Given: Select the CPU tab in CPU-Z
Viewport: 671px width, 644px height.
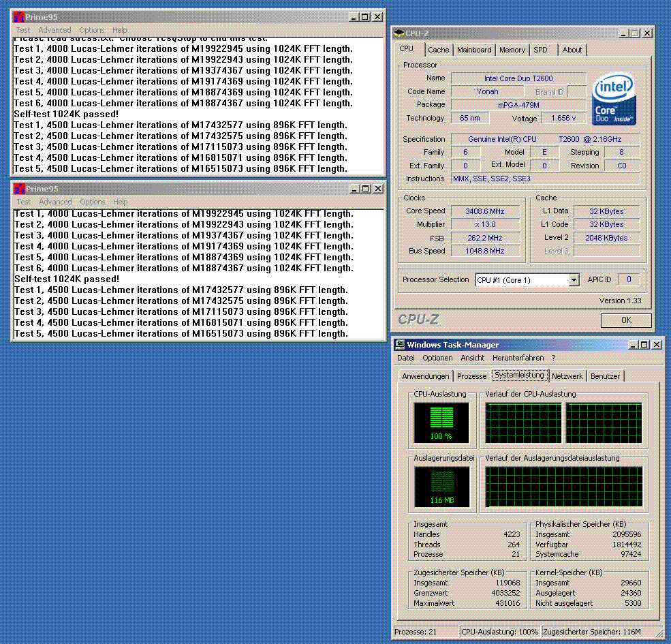Looking at the screenshot, I should coord(406,49).
